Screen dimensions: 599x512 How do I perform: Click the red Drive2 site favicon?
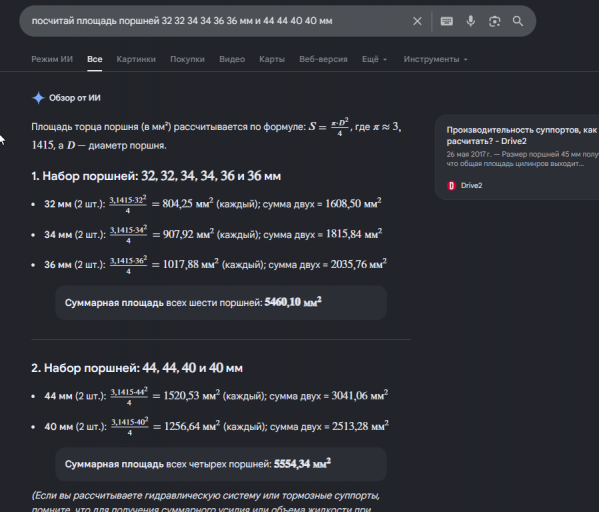(x=451, y=186)
